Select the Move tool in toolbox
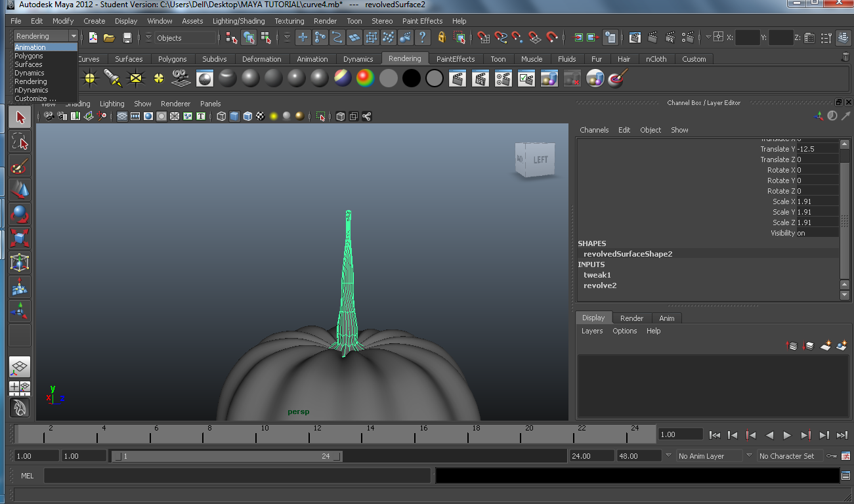854x504 pixels. coord(20,190)
